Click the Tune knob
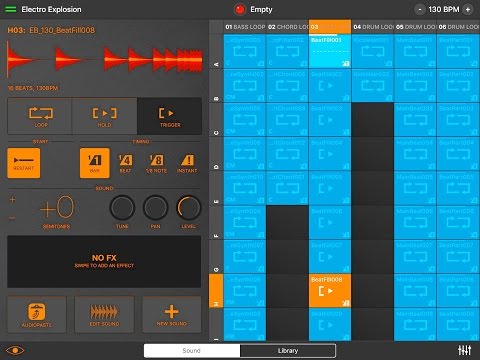This screenshot has height=360, width=480. [122, 208]
